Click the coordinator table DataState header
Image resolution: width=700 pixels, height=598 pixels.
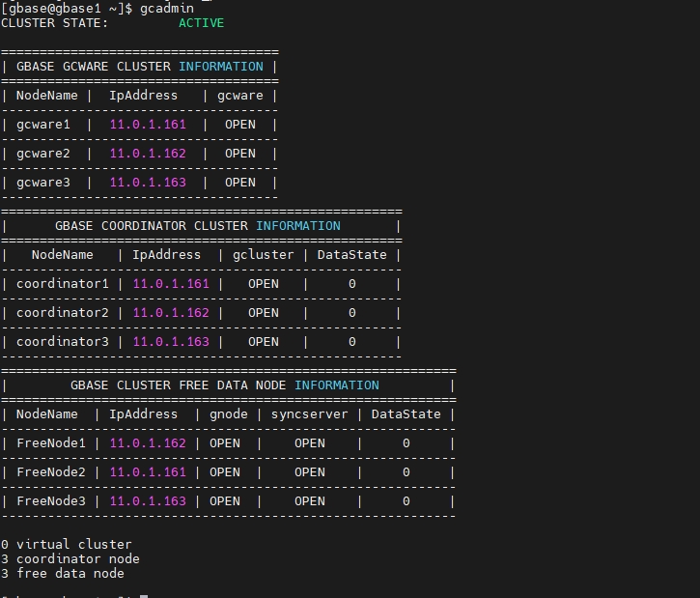pos(352,255)
